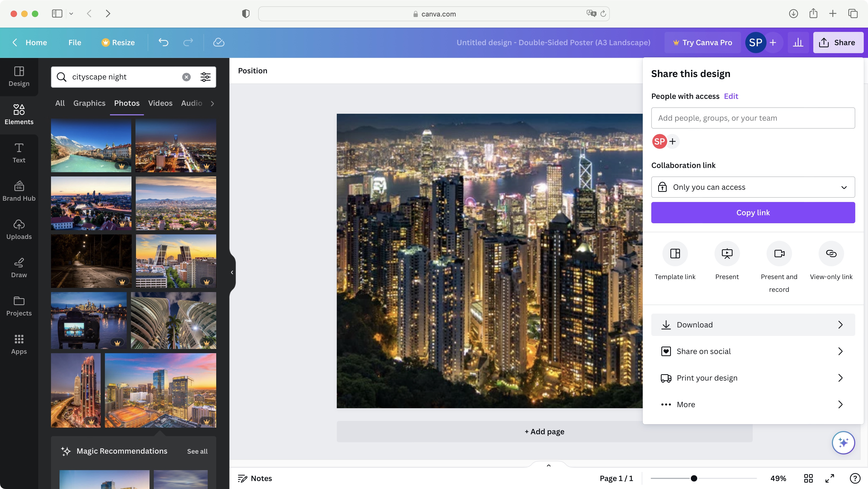Select the Draw tool
868x489 pixels.
(19, 267)
